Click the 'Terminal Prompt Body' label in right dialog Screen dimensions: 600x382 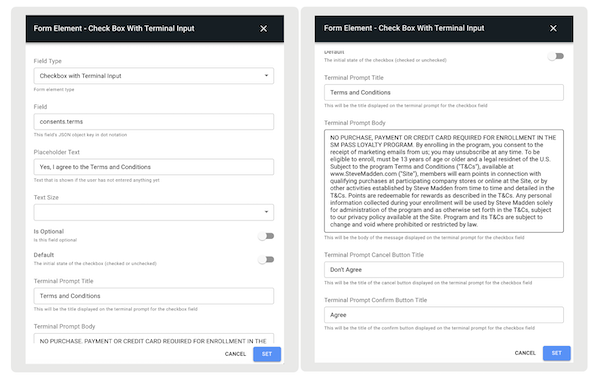355,123
